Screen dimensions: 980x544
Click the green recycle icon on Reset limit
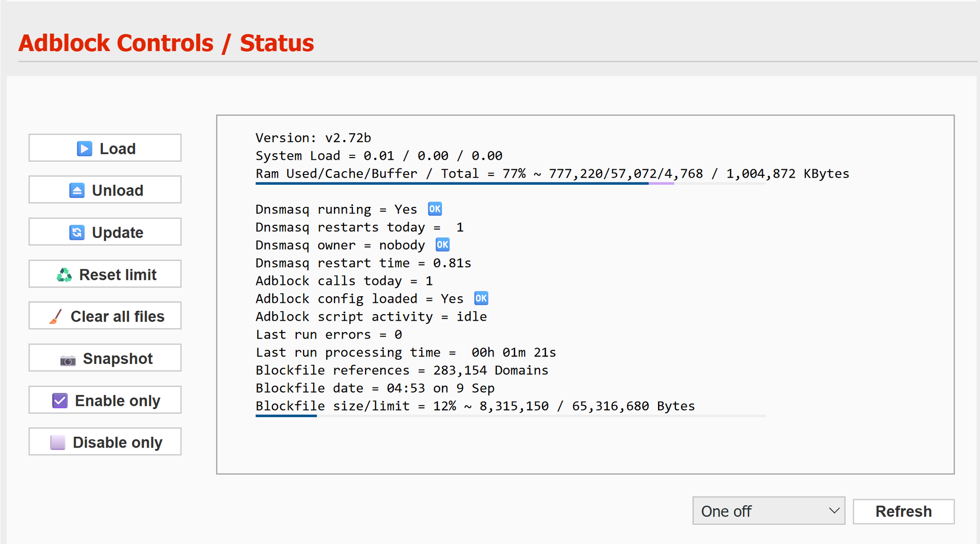64,275
